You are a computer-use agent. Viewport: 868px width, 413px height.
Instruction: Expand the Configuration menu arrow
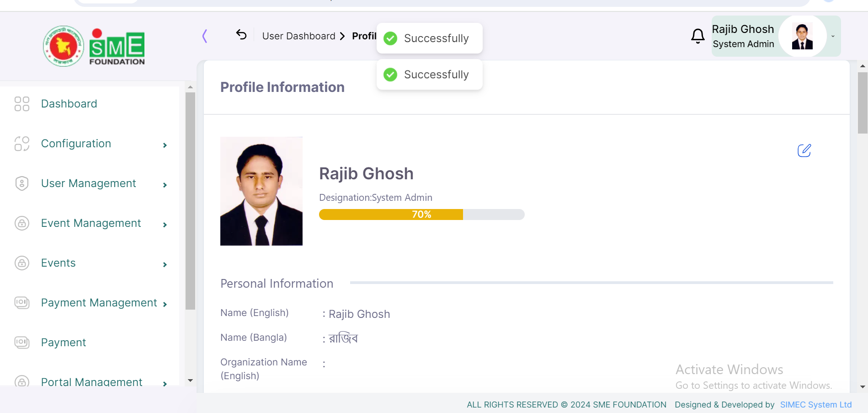(x=165, y=145)
